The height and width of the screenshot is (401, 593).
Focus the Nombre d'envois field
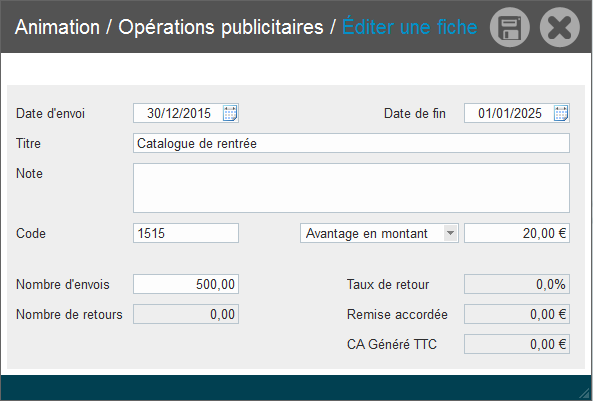coord(186,284)
